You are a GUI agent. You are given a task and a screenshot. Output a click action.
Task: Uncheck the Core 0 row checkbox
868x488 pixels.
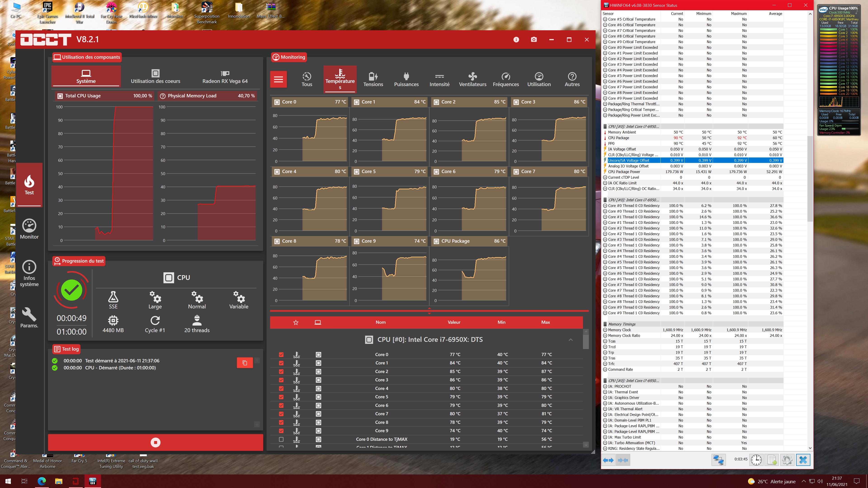pyautogui.click(x=281, y=355)
